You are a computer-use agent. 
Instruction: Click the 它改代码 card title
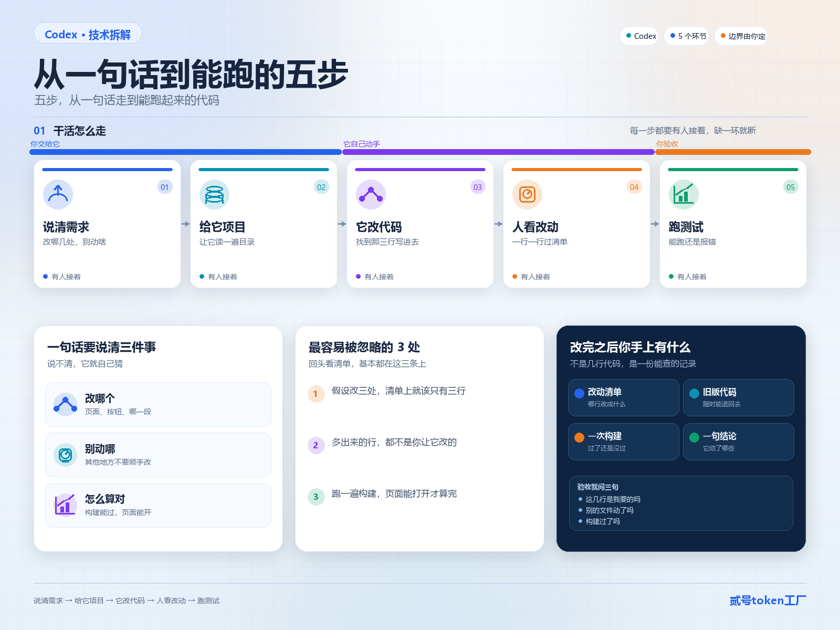(x=379, y=227)
